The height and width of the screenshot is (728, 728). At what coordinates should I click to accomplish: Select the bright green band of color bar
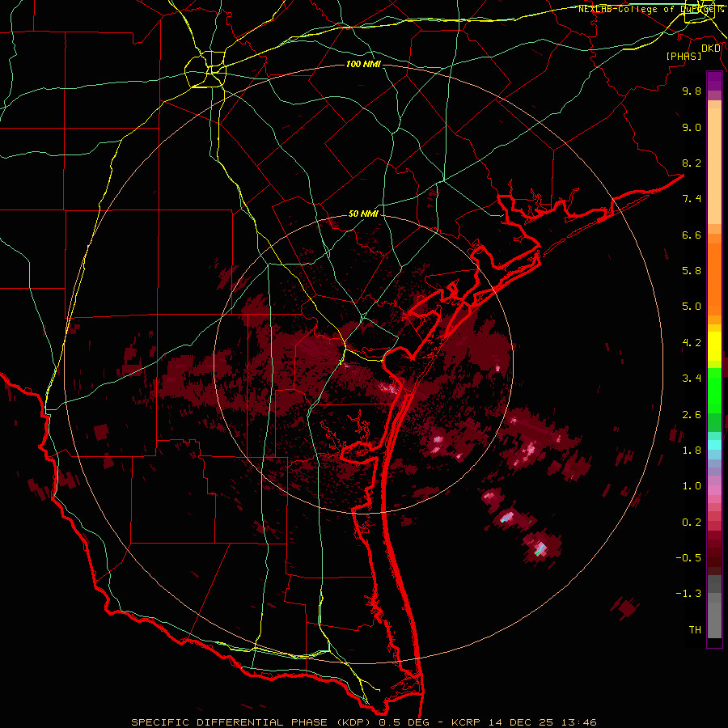714,391
